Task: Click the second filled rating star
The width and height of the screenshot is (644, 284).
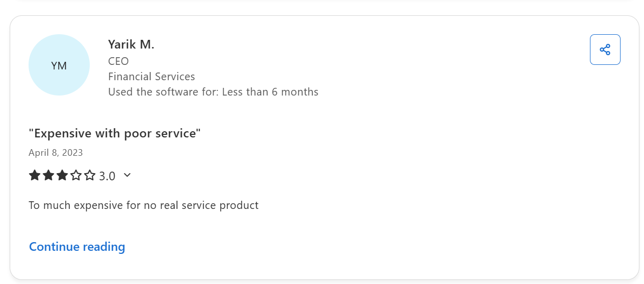Action: (x=48, y=176)
